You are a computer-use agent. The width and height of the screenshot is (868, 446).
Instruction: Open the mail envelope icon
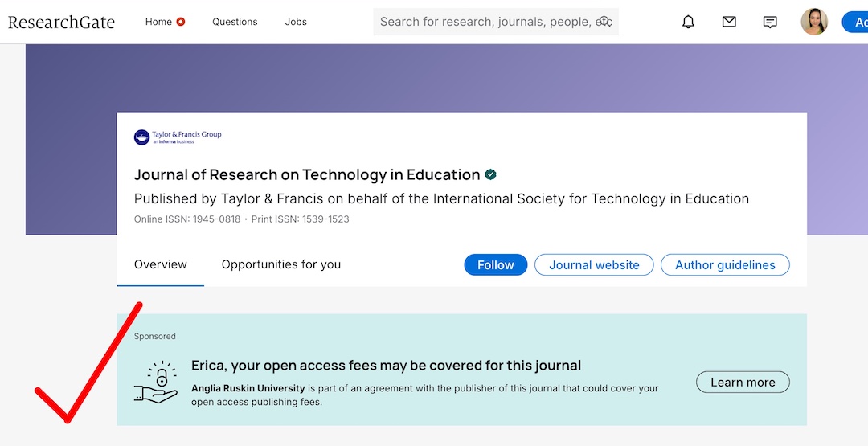click(729, 23)
